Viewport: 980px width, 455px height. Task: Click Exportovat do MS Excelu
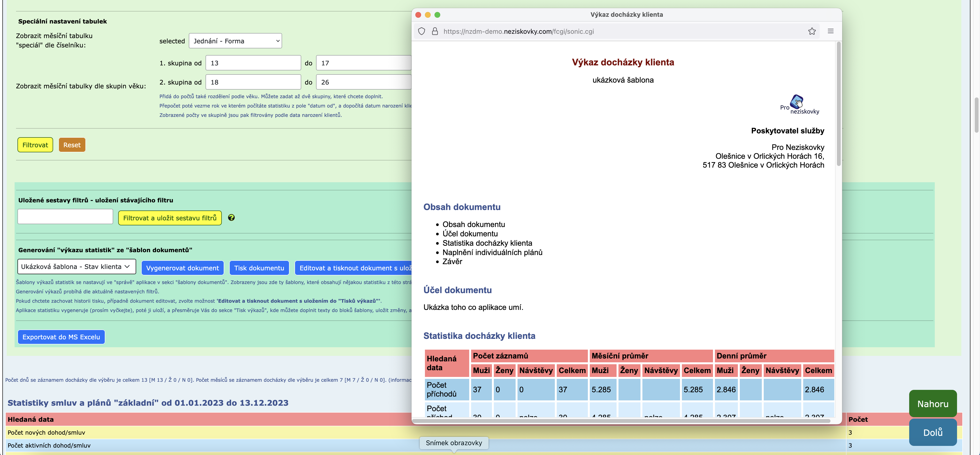click(61, 337)
